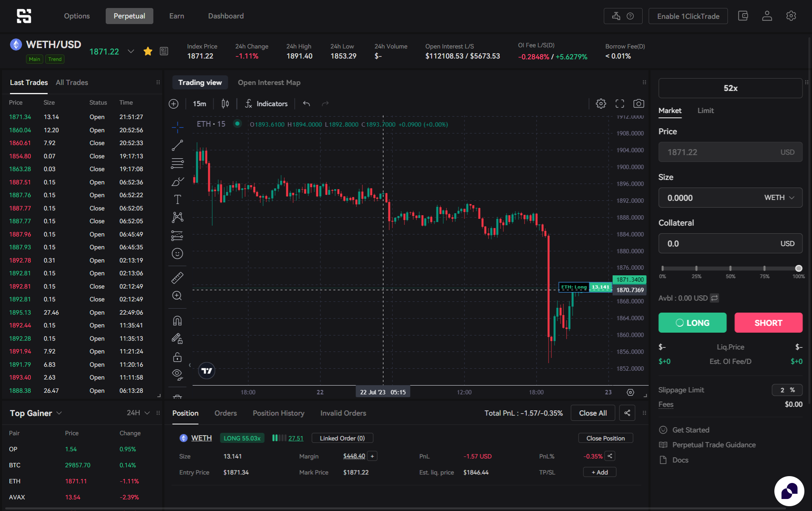This screenshot has width=812, height=511.
Task: Toggle hide all drawings eye icon
Action: coord(177,374)
